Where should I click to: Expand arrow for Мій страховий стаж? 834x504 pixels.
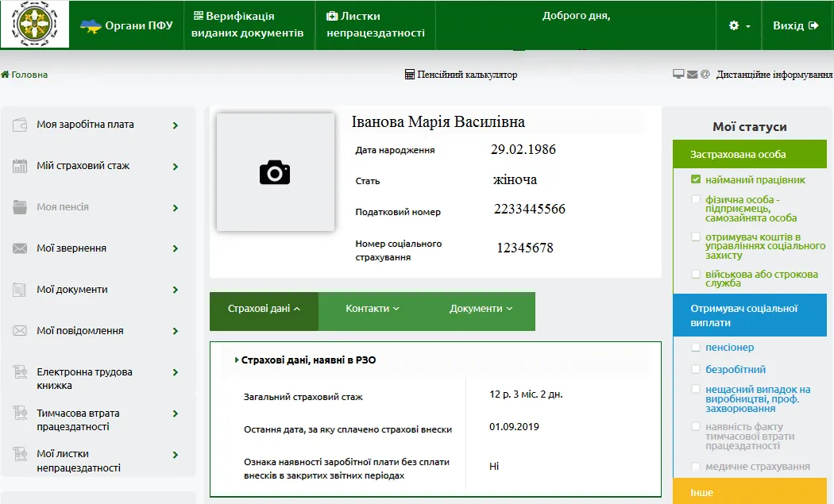(x=176, y=167)
